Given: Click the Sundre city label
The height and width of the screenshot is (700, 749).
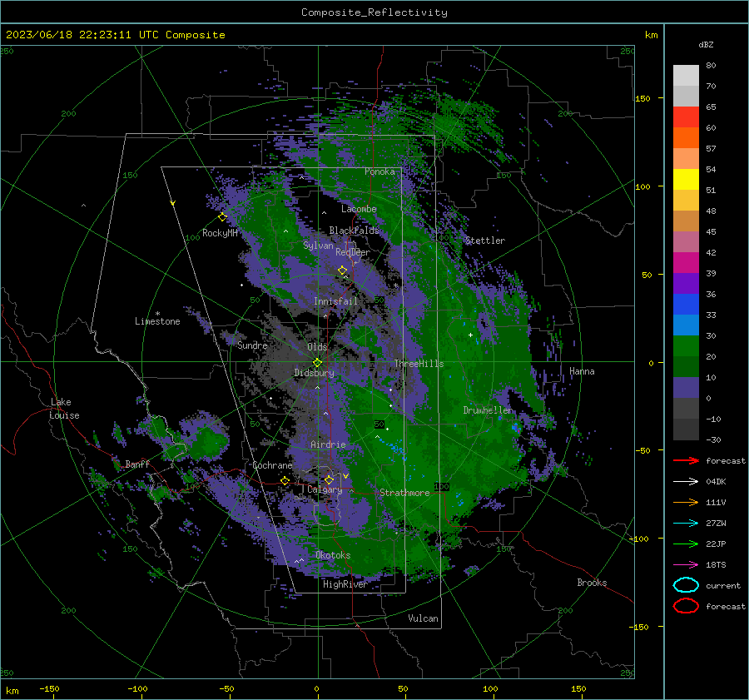Looking at the screenshot, I should click(x=252, y=345).
